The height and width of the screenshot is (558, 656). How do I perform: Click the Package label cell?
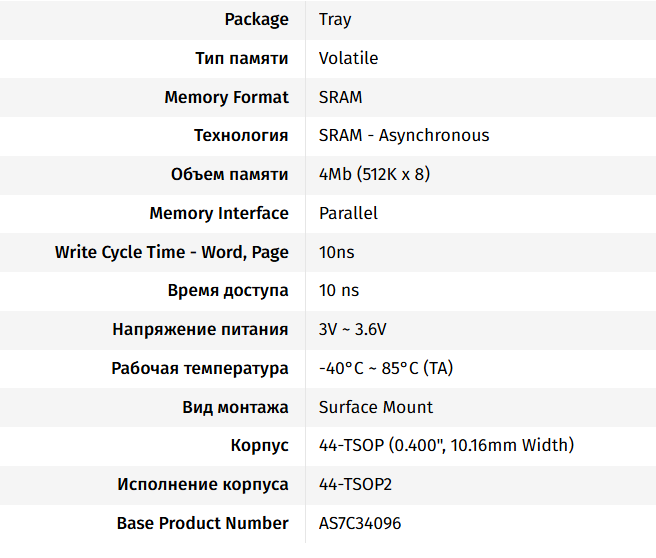click(256, 19)
